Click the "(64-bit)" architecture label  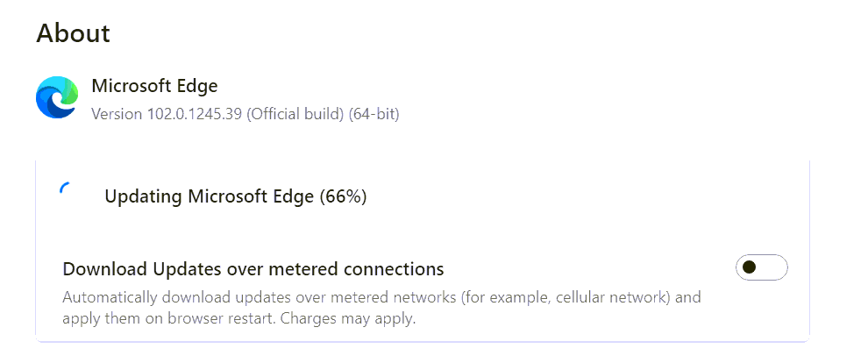374,114
